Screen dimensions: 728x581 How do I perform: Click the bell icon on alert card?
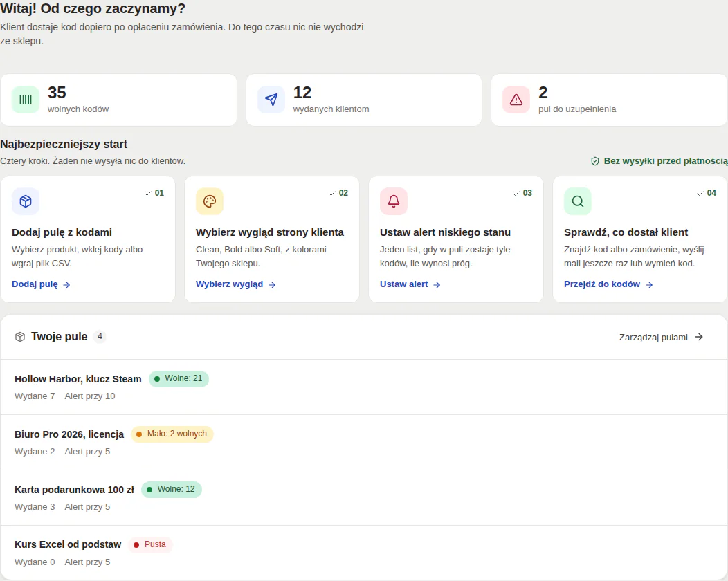pyautogui.click(x=394, y=201)
